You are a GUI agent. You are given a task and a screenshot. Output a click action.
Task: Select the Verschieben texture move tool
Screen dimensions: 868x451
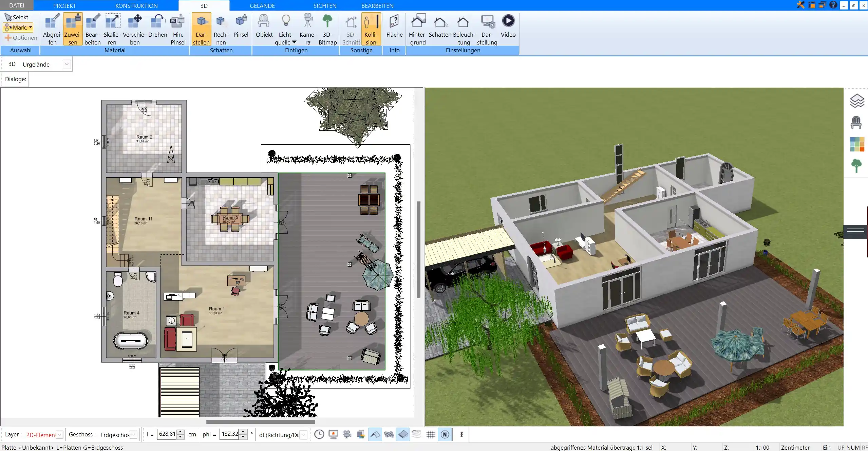click(x=134, y=29)
